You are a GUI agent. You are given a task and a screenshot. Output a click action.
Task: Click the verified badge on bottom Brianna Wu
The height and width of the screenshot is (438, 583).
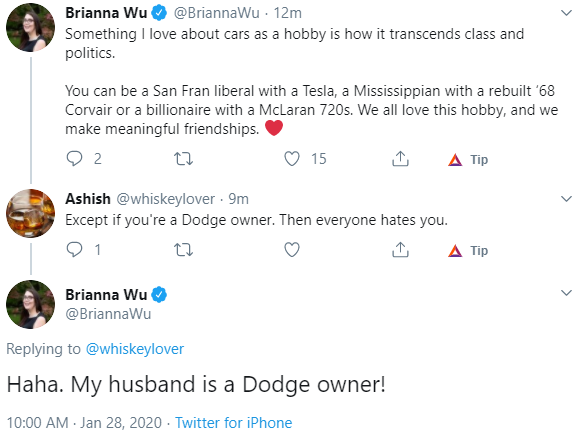(x=160, y=294)
